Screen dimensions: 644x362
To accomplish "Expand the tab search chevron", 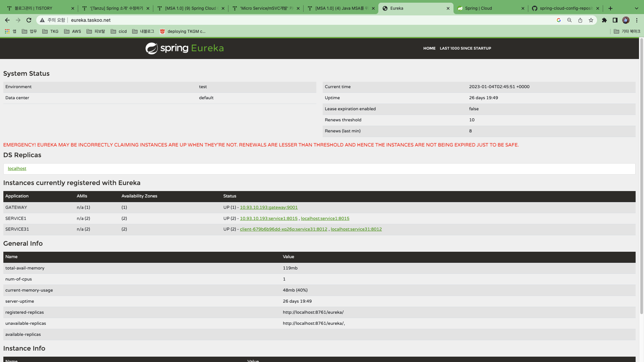I will pos(637,8).
